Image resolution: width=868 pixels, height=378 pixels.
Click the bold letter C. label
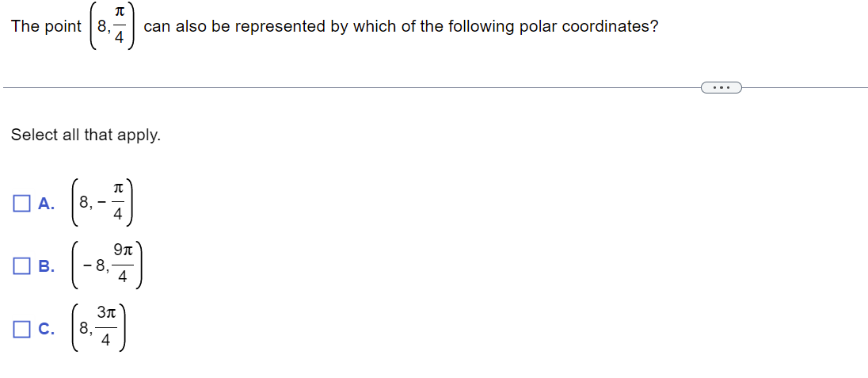pyautogui.click(x=47, y=329)
